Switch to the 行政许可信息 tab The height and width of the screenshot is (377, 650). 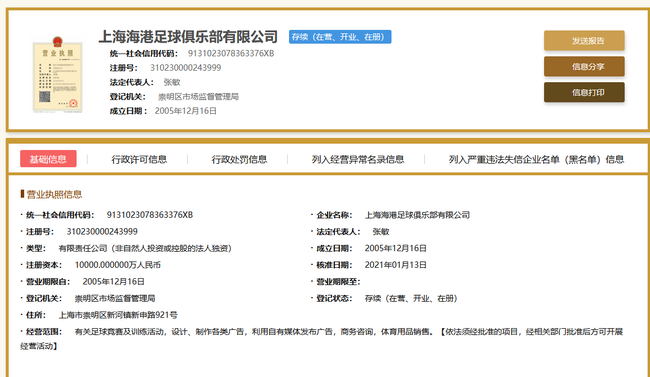pyautogui.click(x=139, y=159)
